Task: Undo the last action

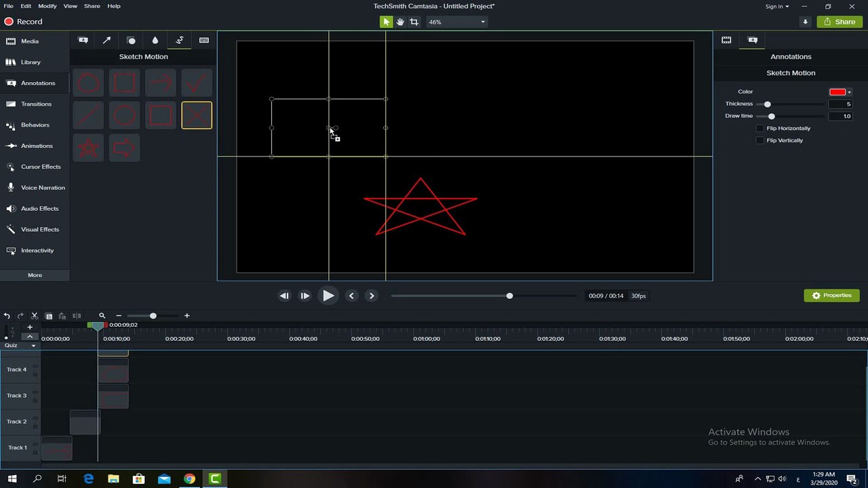Action: click(7, 316)
